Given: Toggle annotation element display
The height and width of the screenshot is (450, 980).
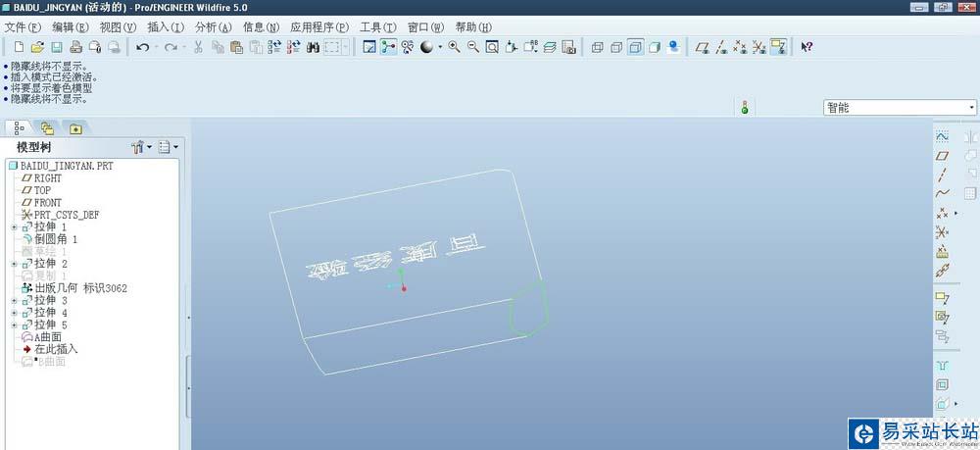Looking at the screenshot, I should (x=778, y=47).
